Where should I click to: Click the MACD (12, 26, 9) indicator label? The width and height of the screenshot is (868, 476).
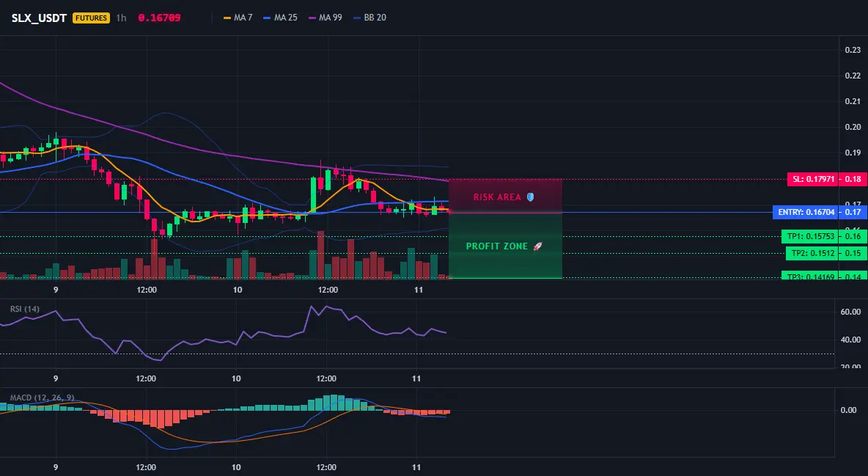[42, 398]
